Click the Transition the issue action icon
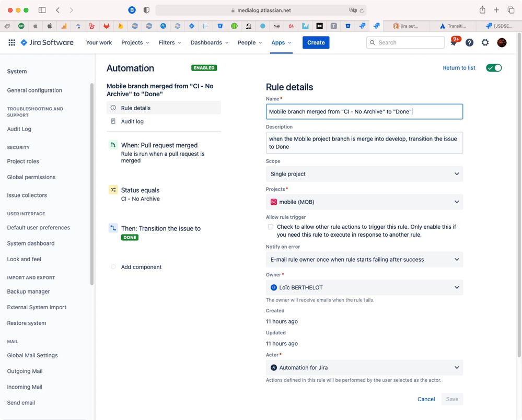 point(113,228)
